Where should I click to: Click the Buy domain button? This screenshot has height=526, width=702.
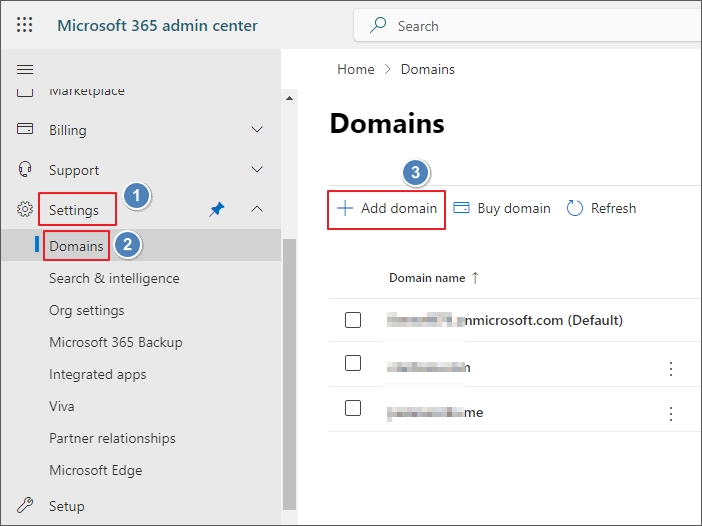point(501,208)
